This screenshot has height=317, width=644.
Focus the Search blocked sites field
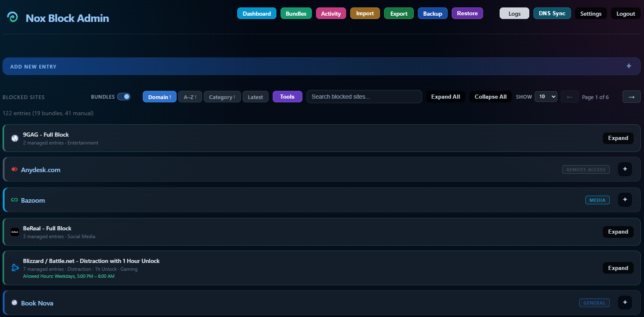[x=364, y=97]
